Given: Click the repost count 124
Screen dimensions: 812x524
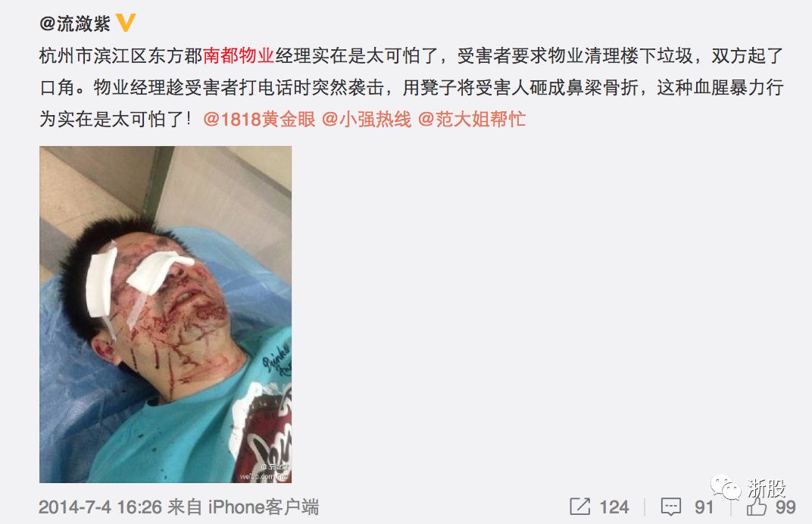Looking at the screenshot, I should pos(614,507).
